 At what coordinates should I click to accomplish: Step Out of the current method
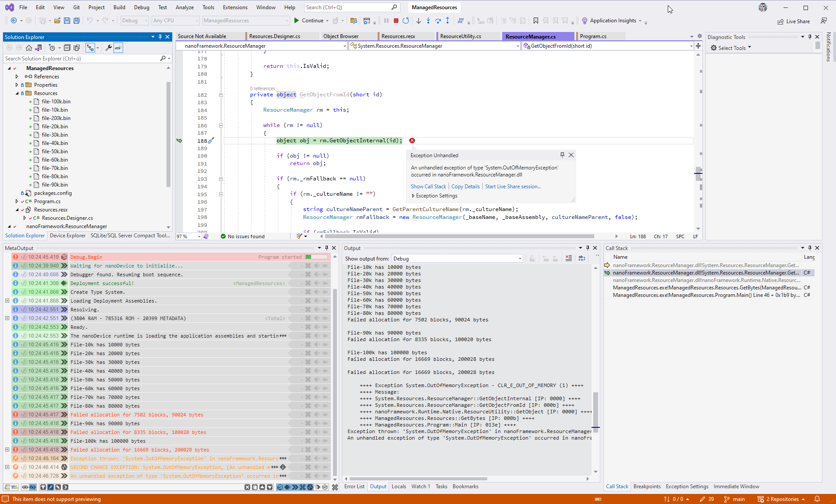pyautogui.click(x=448, y=21)
